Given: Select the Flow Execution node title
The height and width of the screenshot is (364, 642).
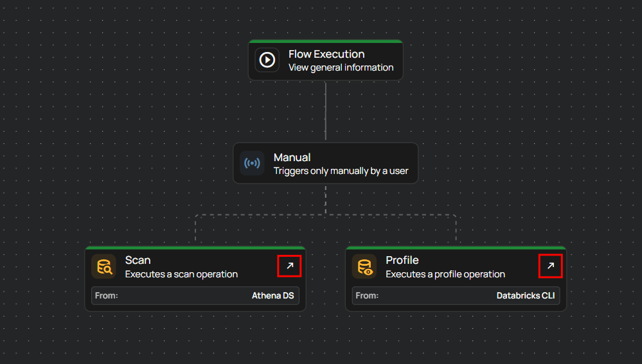Looking at the screenshot, I should (326, 55).
